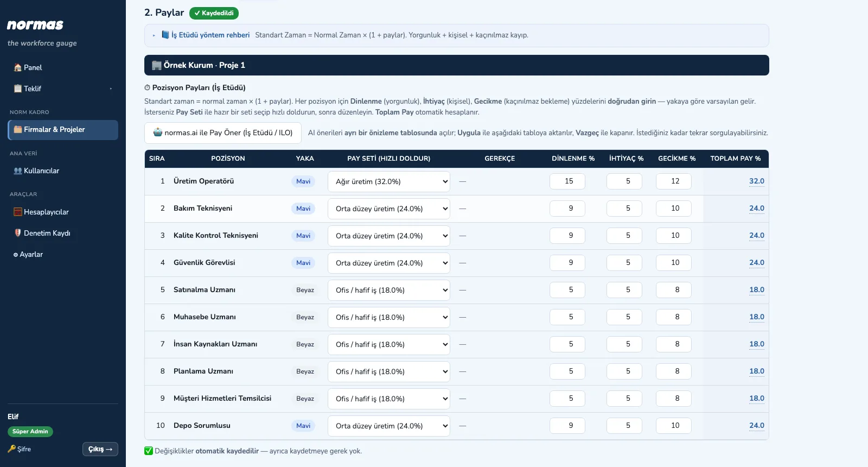
Task: Open pay set dropdown for Üretim Operatörü
Action: click(389, 181)
